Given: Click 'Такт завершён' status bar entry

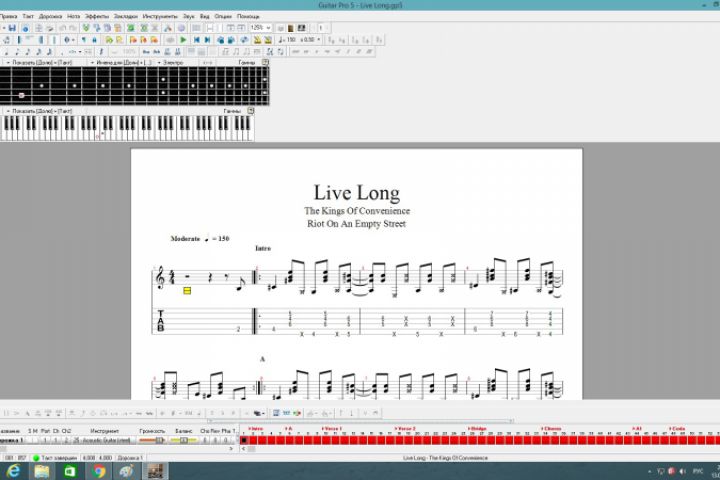Looking at the screenshot, I should click(x=56, y=458).
